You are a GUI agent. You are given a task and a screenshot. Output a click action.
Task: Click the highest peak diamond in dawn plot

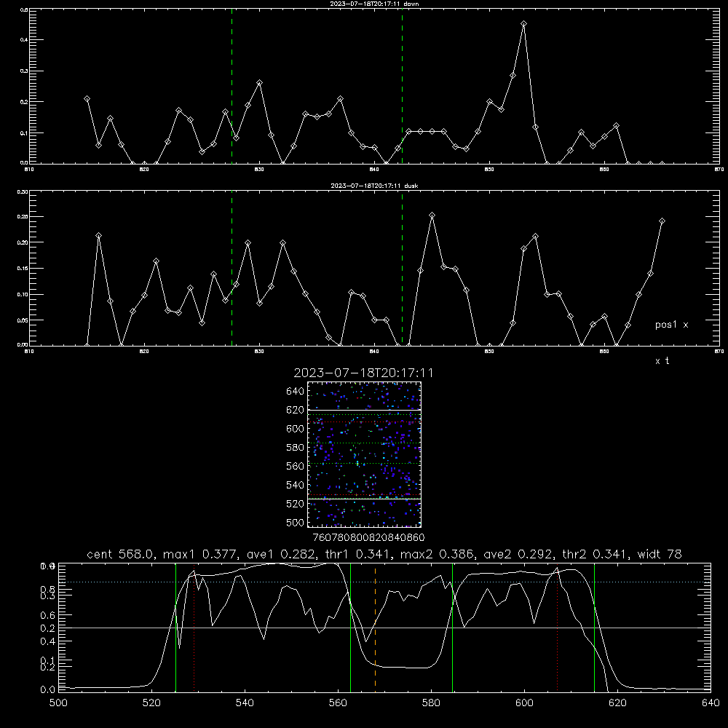coord(523,24)
